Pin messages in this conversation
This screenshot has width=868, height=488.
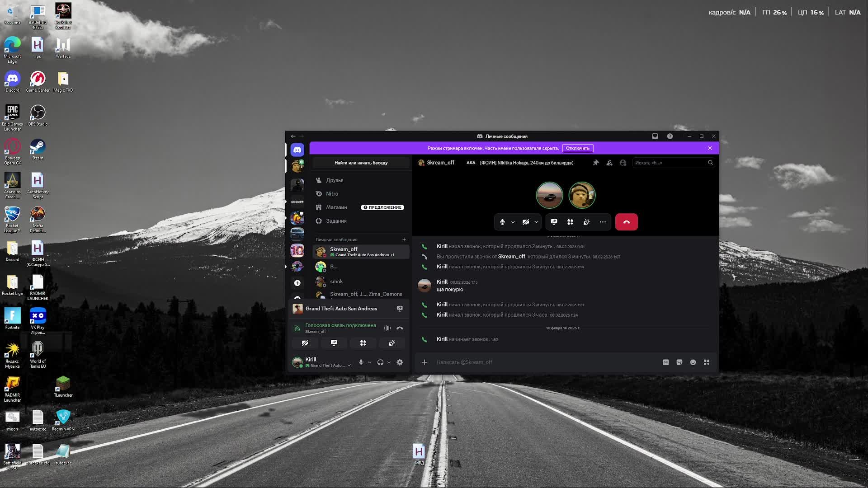click(x=596, y=162)
